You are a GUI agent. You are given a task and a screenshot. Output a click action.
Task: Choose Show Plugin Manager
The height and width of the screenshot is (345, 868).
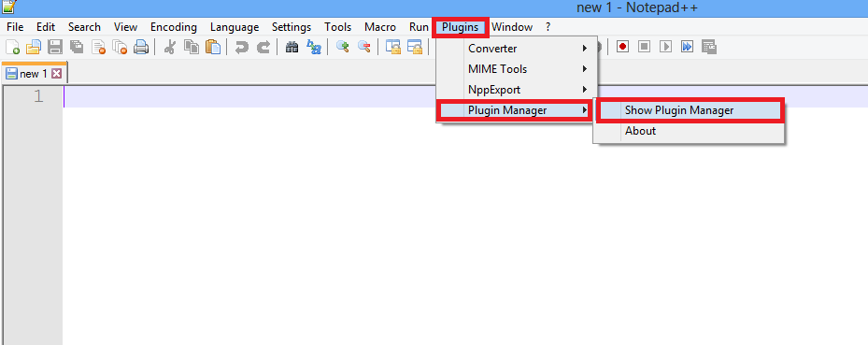pos(690,110)
